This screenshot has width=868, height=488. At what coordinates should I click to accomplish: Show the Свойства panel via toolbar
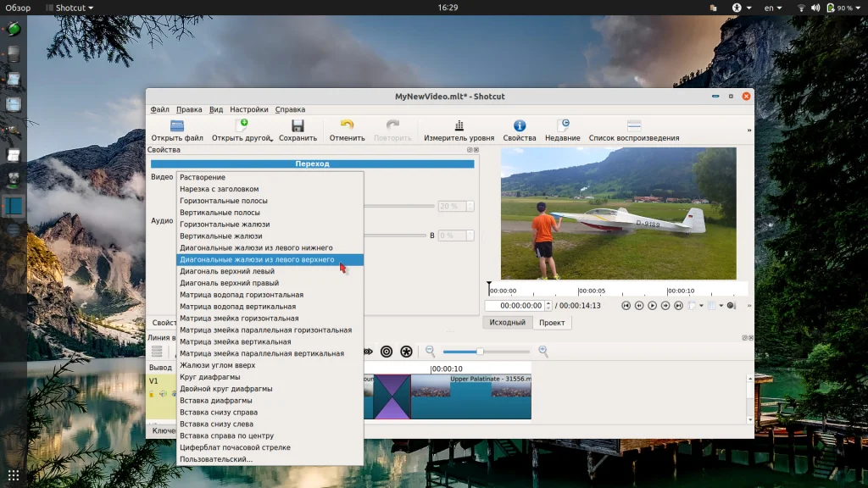point(520,126)
